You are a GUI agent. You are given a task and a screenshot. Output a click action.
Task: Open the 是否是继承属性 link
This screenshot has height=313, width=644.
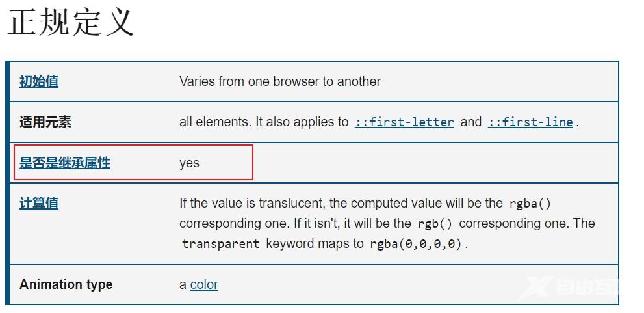pos(65,163)
